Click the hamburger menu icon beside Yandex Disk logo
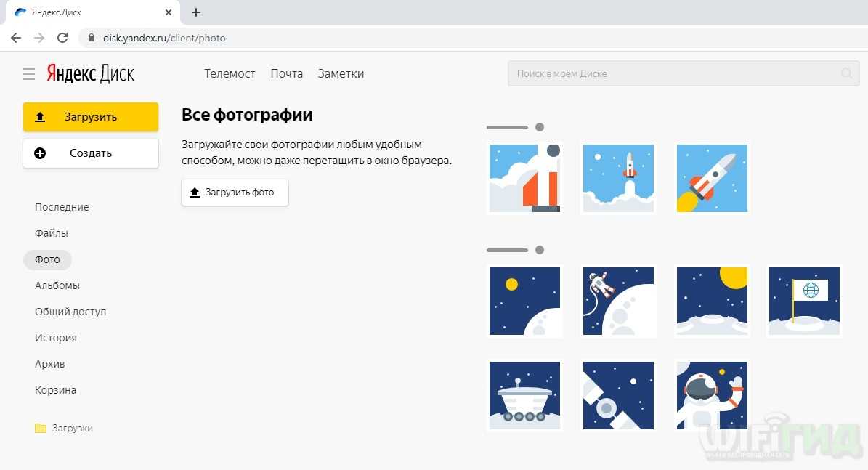Image resolution: width=868 pixels, height=470 pixels. click(29, 74)
